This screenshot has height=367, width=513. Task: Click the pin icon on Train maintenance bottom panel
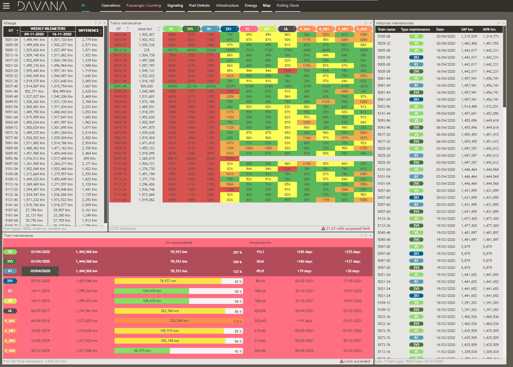click(x=366, y=236)
